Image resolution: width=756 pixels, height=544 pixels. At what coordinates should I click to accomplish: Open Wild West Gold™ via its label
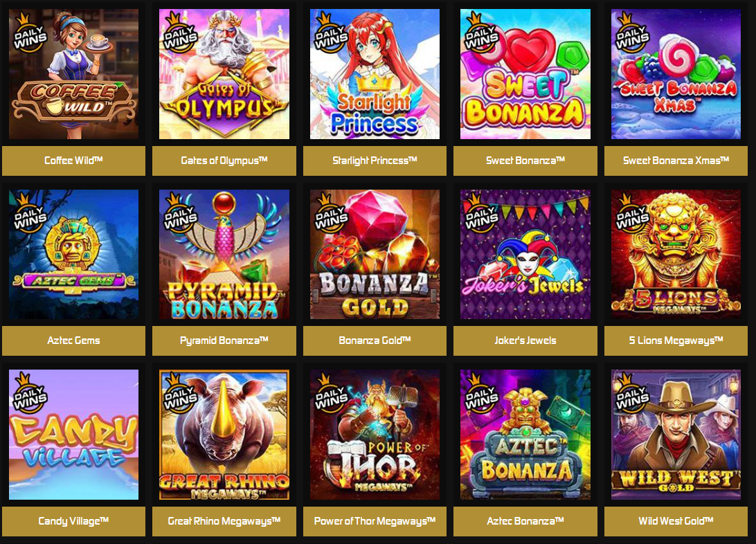[x=676, y=521]
